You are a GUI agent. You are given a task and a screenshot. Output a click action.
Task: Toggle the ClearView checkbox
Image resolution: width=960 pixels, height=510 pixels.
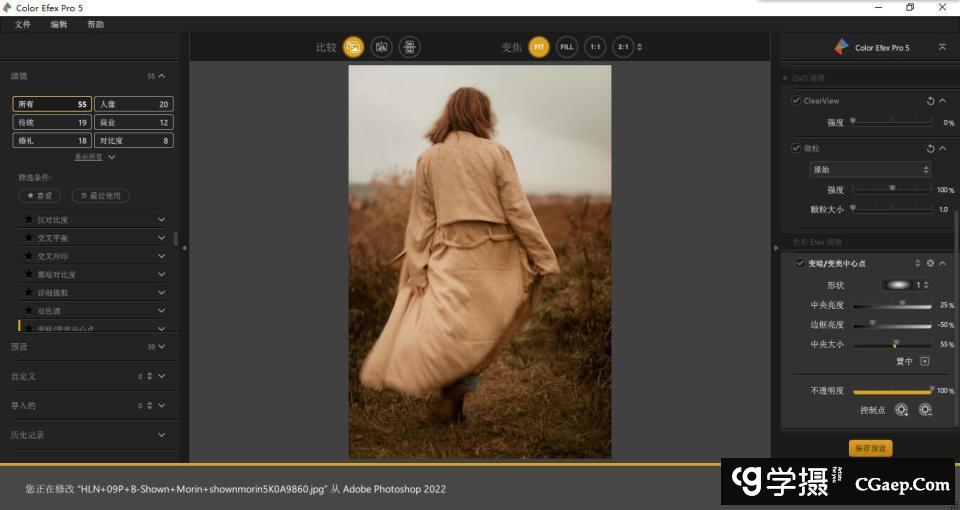coord(796,101)
